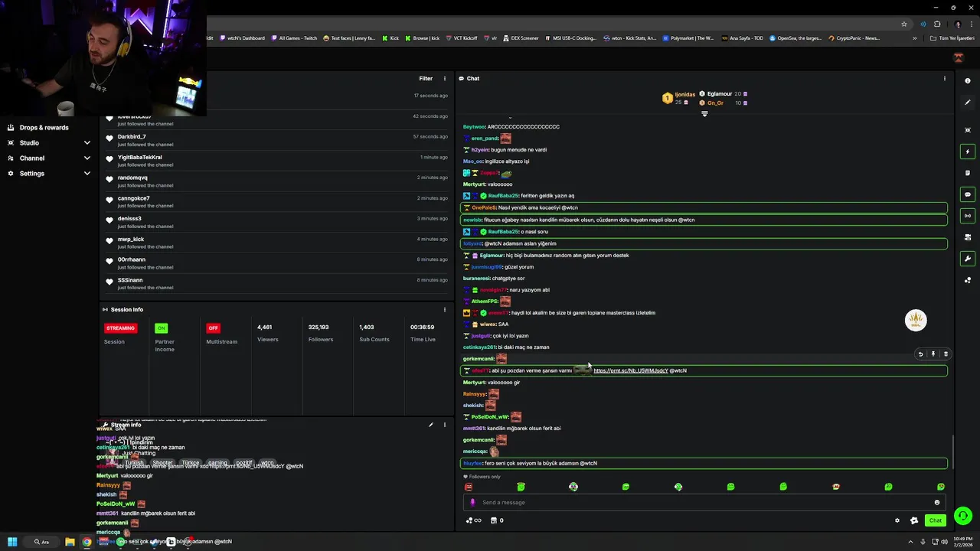The width and height of the screenshot is (980, 551).
Task: Click the first red emote below chat
Action: (x=469, y=487)
